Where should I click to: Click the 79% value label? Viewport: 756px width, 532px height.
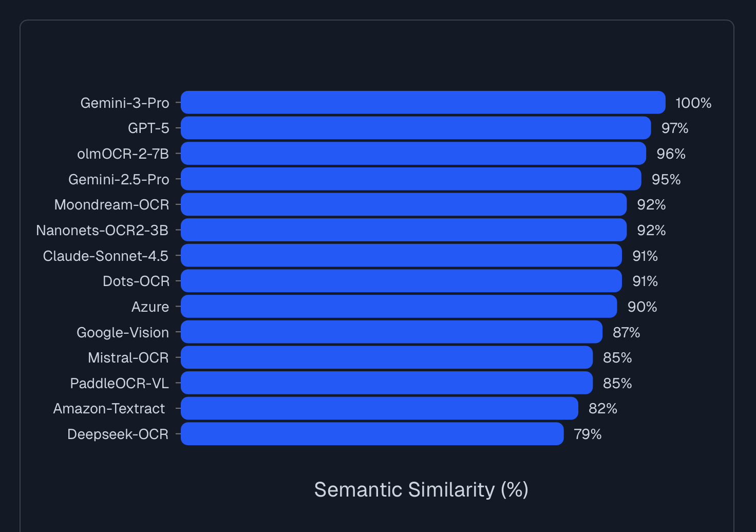point(588,434)
